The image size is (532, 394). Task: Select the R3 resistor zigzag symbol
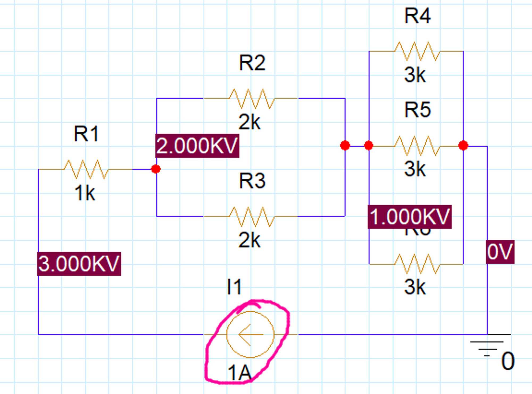click(252, 217)
